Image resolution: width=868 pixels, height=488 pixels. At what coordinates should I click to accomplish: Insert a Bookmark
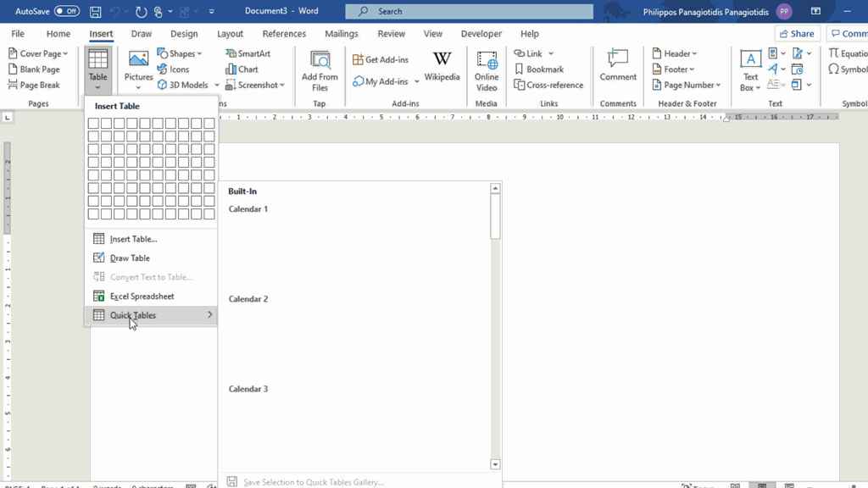538,69
